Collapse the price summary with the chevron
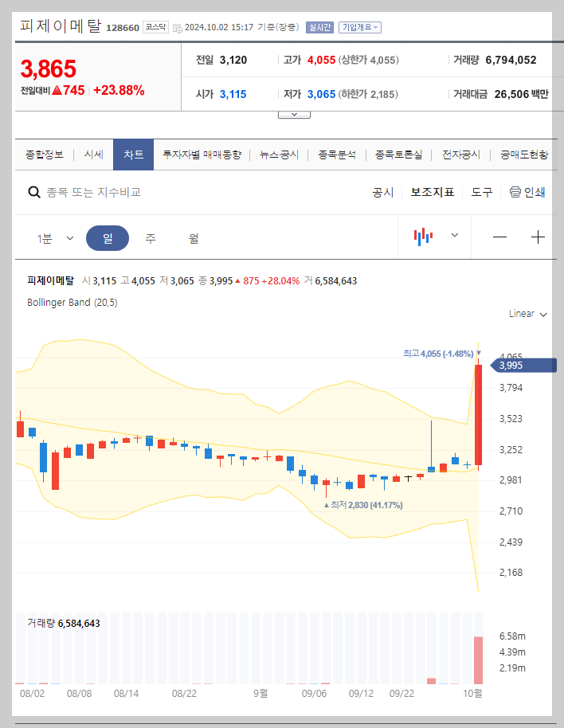564x728 pixels. (294, 112)
